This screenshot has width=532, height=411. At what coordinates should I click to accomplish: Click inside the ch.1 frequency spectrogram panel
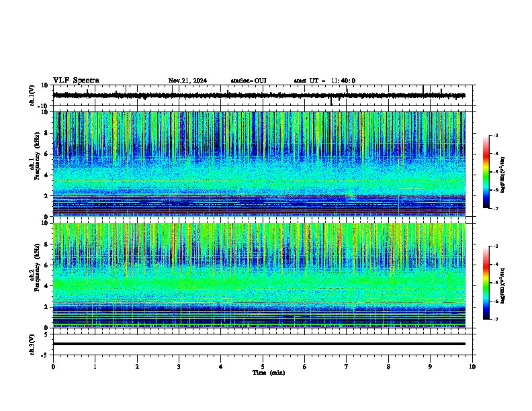(x=259, y=164)
